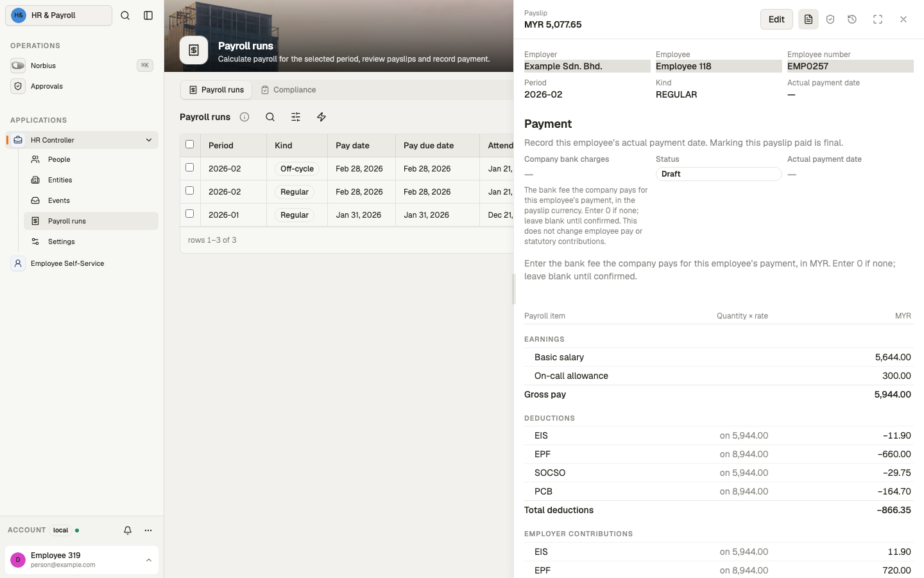924x578 pixels.
Task: Close the payslip panel
Action: point(903,19)
